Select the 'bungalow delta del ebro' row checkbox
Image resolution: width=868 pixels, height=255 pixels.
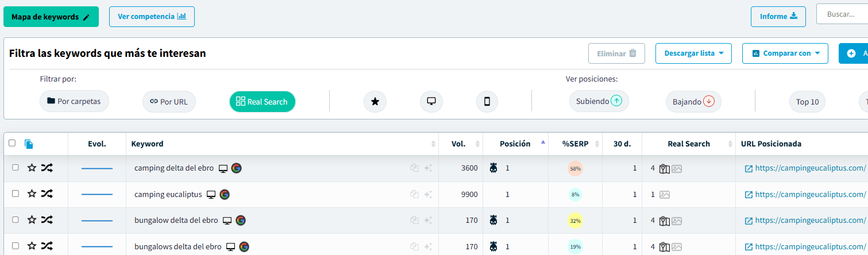tap(16, 220)
